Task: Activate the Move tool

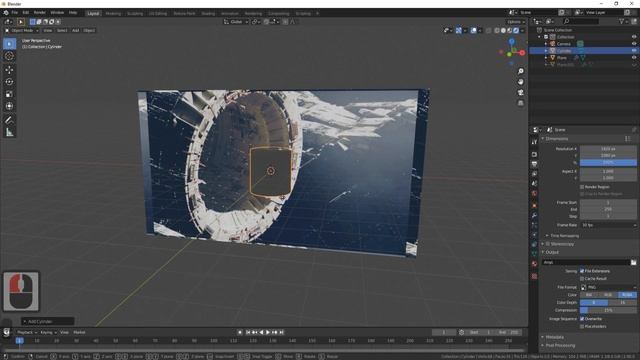Action: coord(9,70)
